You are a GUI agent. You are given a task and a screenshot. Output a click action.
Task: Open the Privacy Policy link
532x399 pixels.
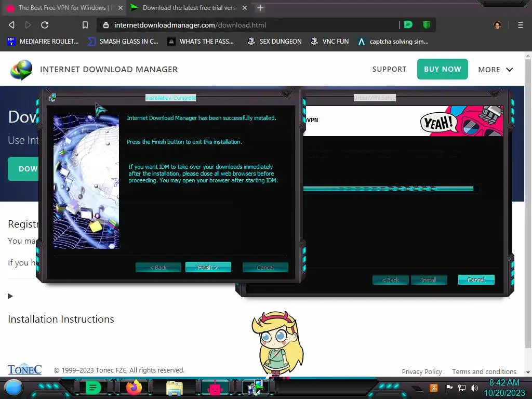(422, 371)
